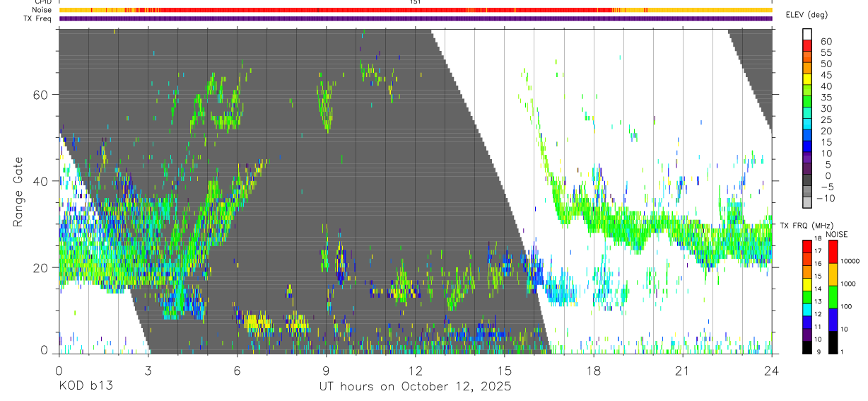Click the '24' tick on the UT hours axis
Viewport: 868px width, 401px height.
[772, 371]
